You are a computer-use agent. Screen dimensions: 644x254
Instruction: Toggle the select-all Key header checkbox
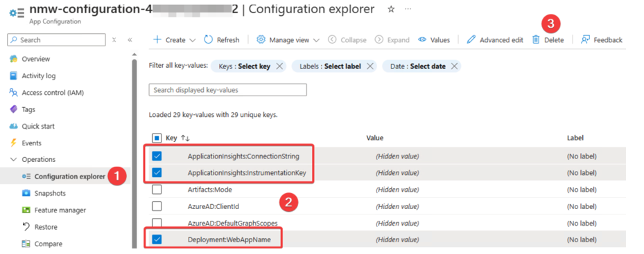[x=157, y=138]
